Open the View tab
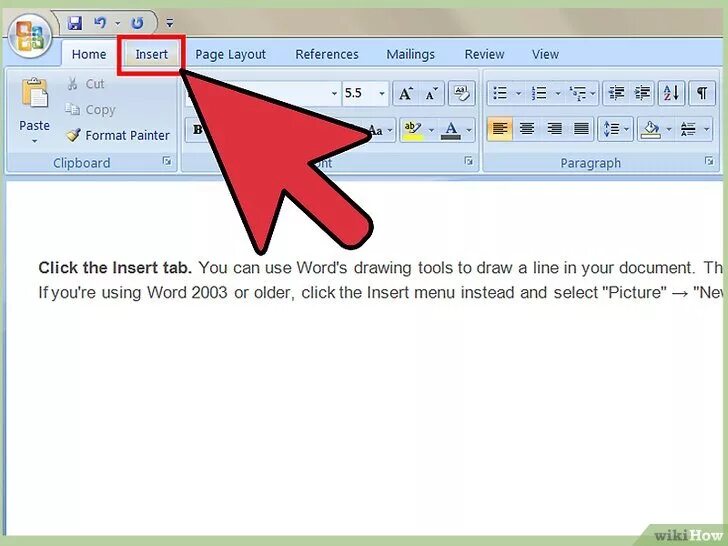This screenshot has width=728, height=546. click(545, 54)
